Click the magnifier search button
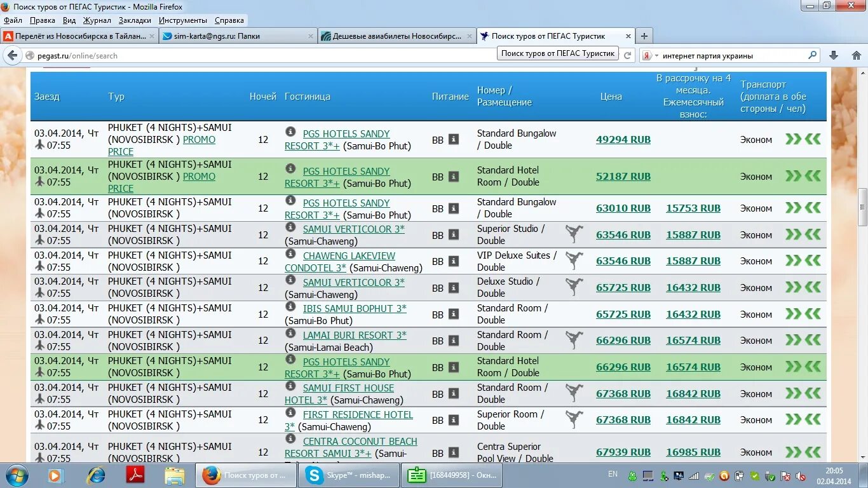The image size is (868, 488). 812,55
